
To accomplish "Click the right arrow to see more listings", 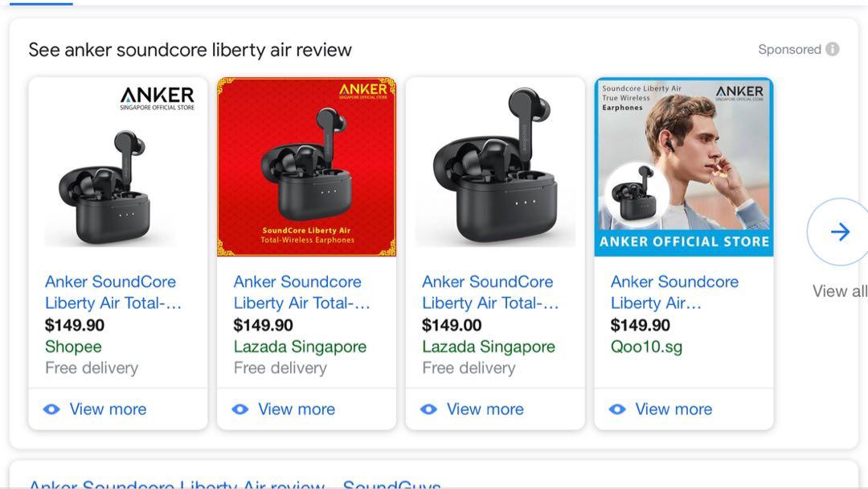I will [x=838, y=232].
